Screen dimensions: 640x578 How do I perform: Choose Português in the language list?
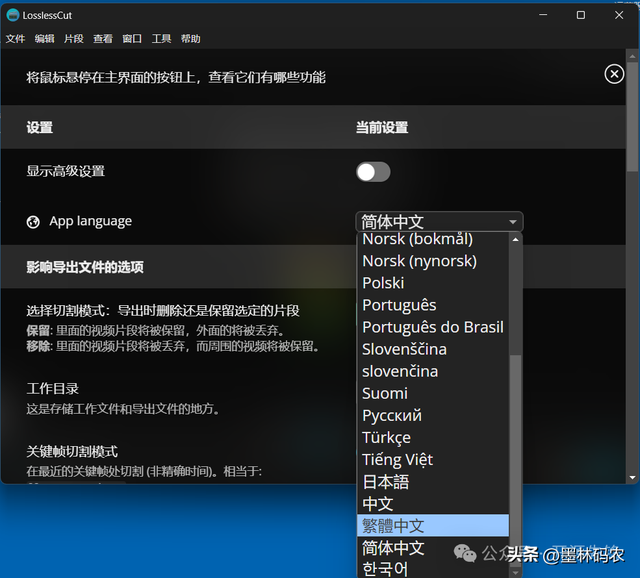433,305
